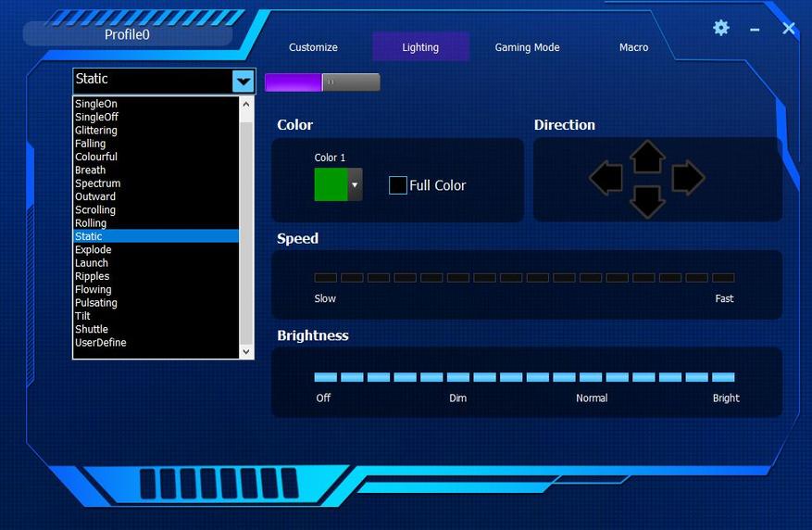This screenshot has height=530, width=812.
Task: Switch to the Lighting tab
Action: click(x=420, y=47)
